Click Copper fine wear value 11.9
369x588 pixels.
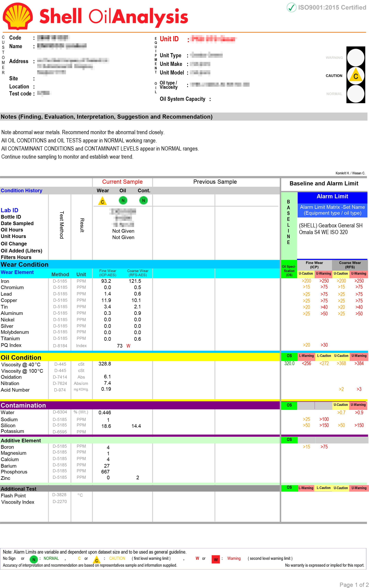(106, 300)
